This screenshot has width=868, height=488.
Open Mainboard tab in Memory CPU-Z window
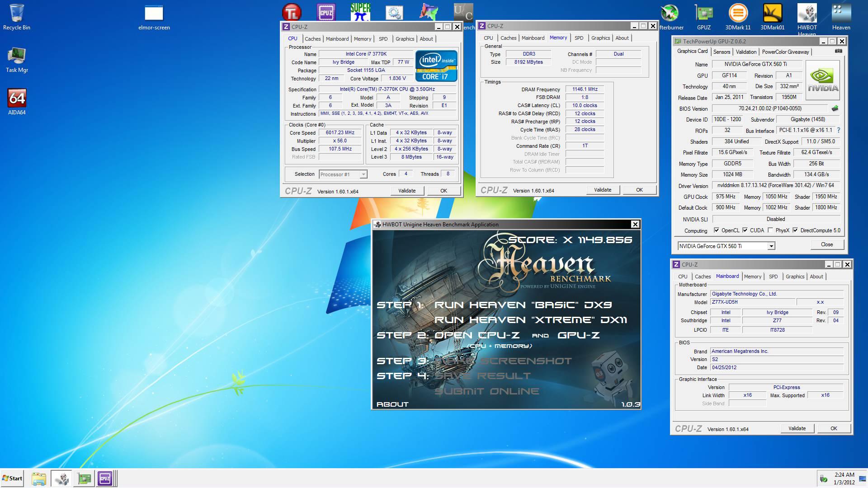(x=533, y=38)
